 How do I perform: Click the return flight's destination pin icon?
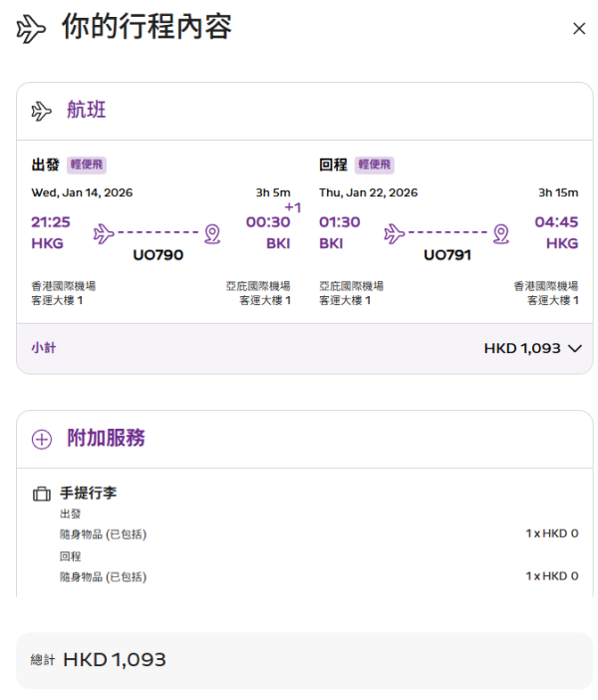500,233
